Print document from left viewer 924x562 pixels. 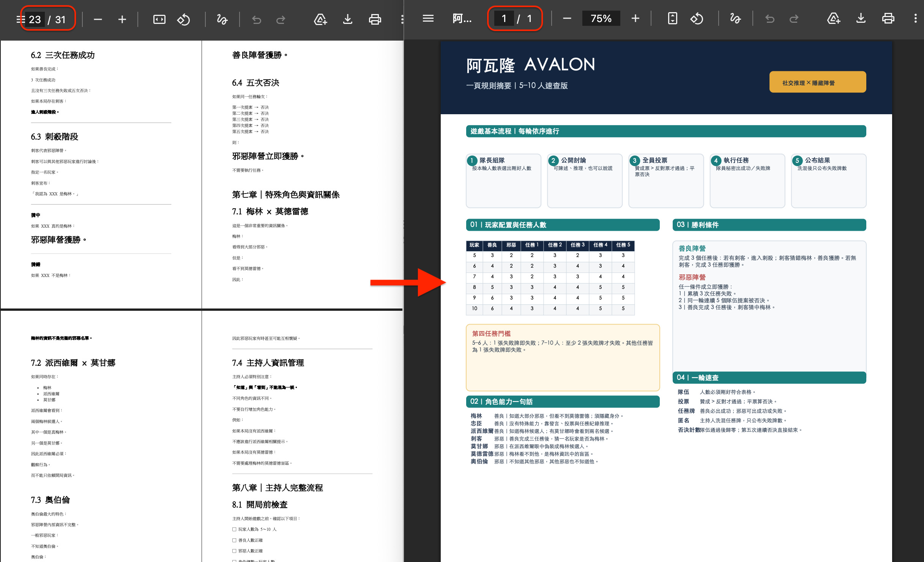point(375,19)
